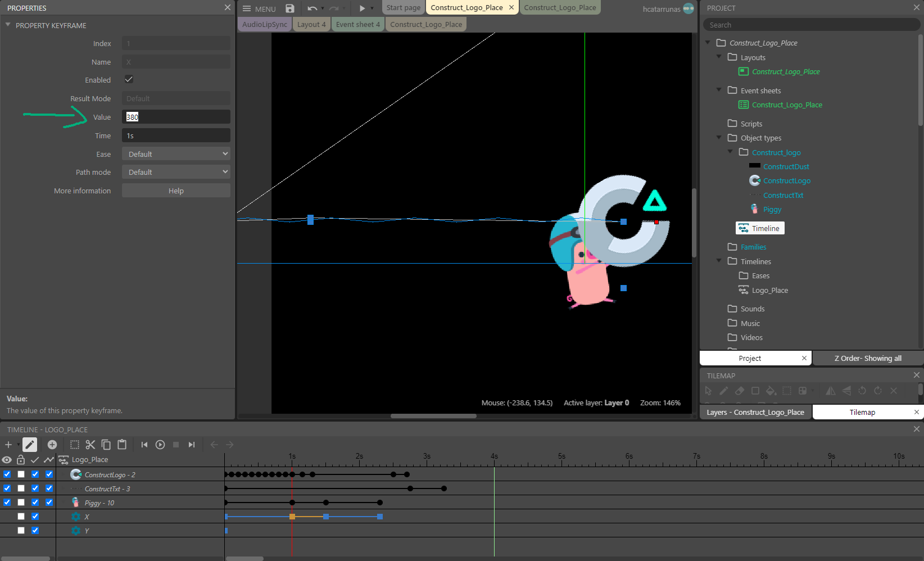The image size is (924, 561).
Task: Click the Tilemap pointer select tool icon
Action: 708,391
